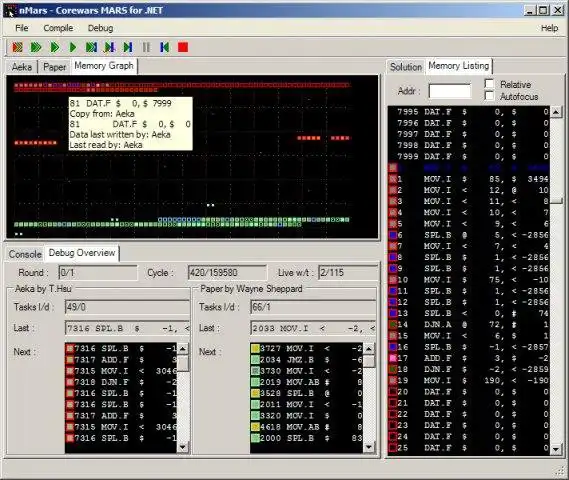This screenshot has width=569, height=480.
Task: Click marker beside address 18 DJN.F row
Action: (x=393, y=369)
